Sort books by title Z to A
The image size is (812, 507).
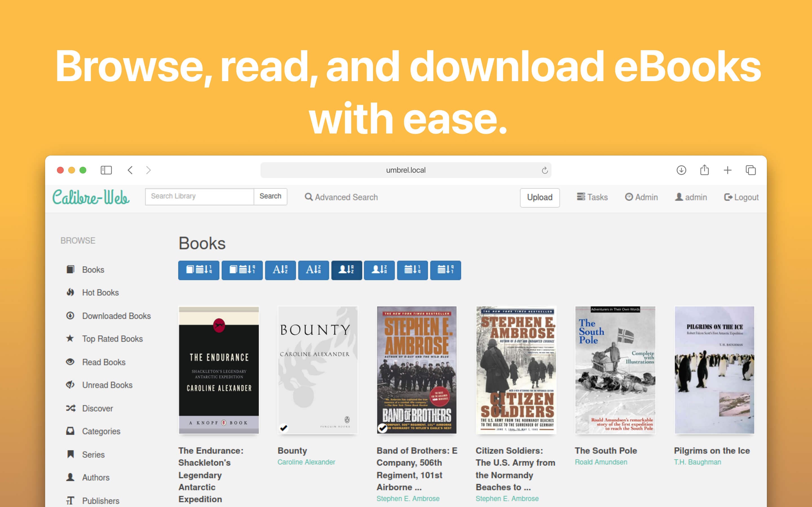[x=313, y=270]
